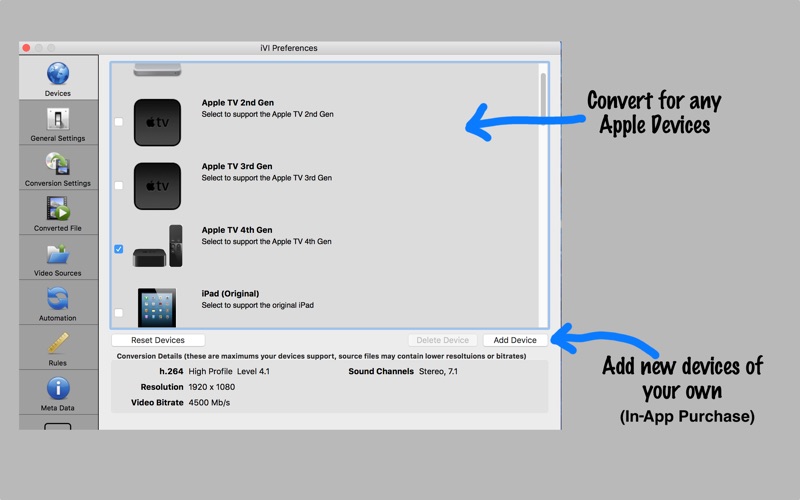Open Automation sync arrows icon
The image size is (800, 500).
click(58, 299)
